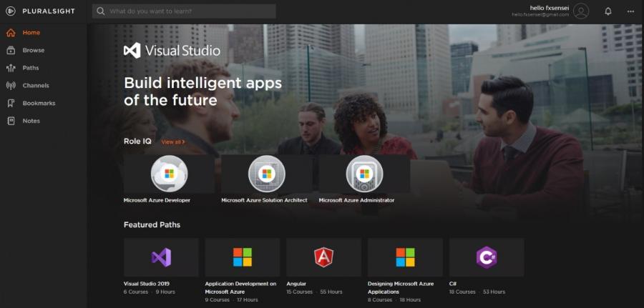The width and height of the screenshot is (644, 308).
Task: Open Channels in the sidebar
Action: click(36, 86)
